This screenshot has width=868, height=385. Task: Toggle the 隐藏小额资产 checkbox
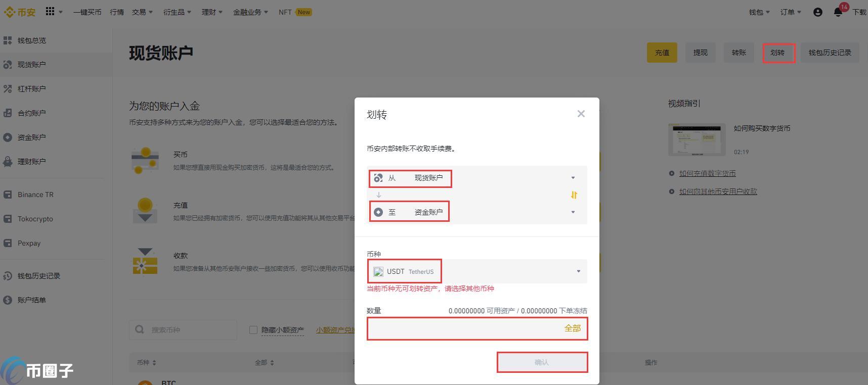[x=253, y=330]
